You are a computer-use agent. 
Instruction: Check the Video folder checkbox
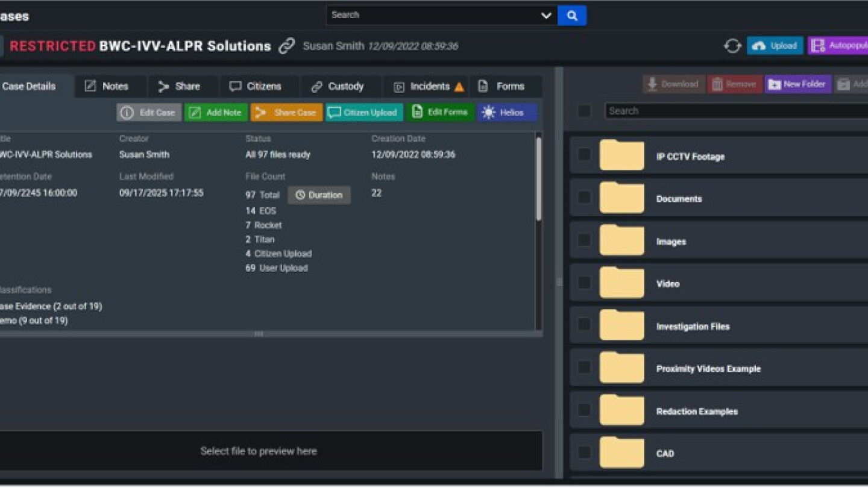[x=584, y=282]
